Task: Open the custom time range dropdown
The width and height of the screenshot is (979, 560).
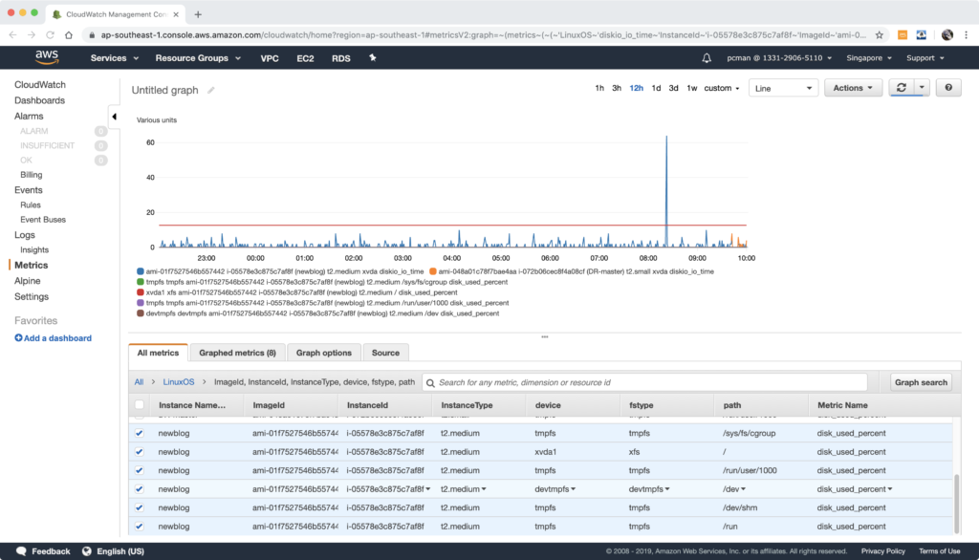Action: click(722, 88)
